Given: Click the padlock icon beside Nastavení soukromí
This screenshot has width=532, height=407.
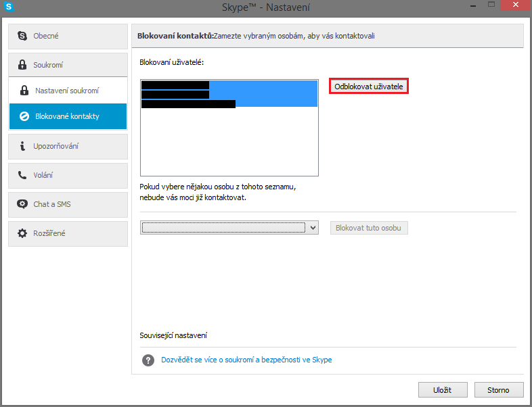Looking at the screenshot, I should pyautogui.click(x=24, y=91).
